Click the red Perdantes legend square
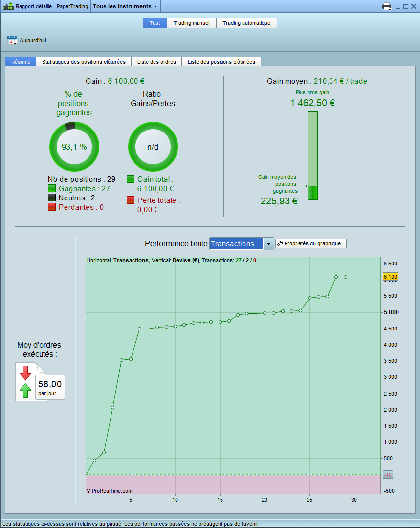Image resolution: width=420 pixels, height=528 pixels. (51, 207)
